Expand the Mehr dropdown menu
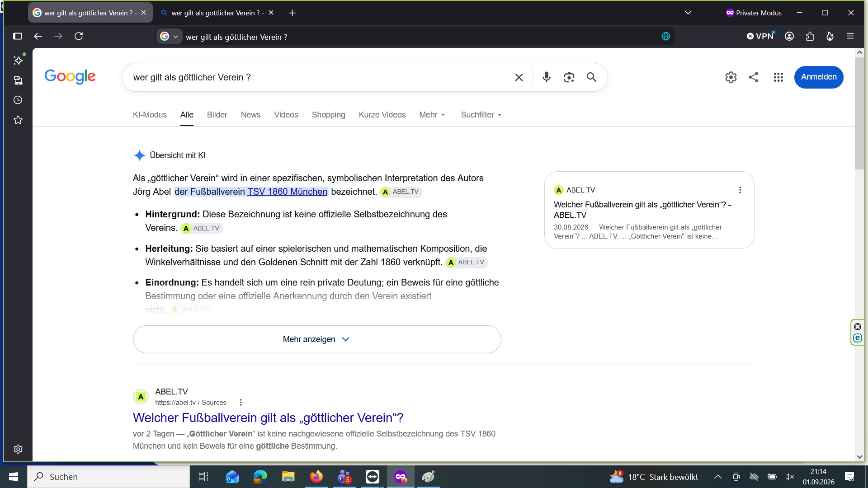Image resolution: width=868 pixels, height=488 pixels. pos(432,115)
